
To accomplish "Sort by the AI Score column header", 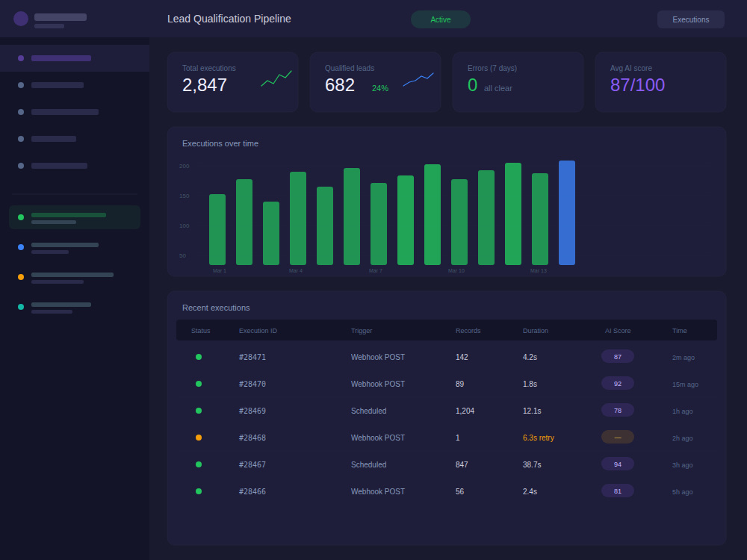I will click(x=618, y=331).
